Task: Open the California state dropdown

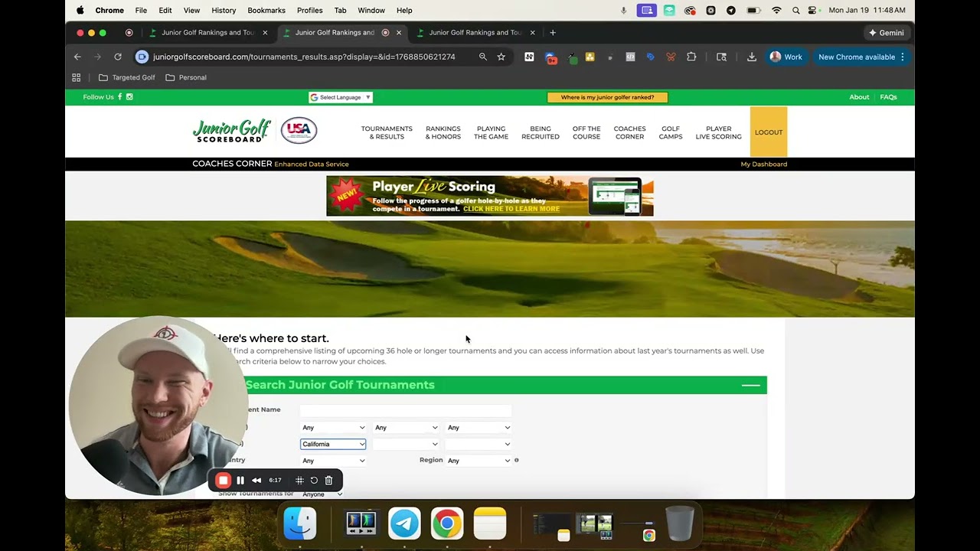Action: click(333, 444)
